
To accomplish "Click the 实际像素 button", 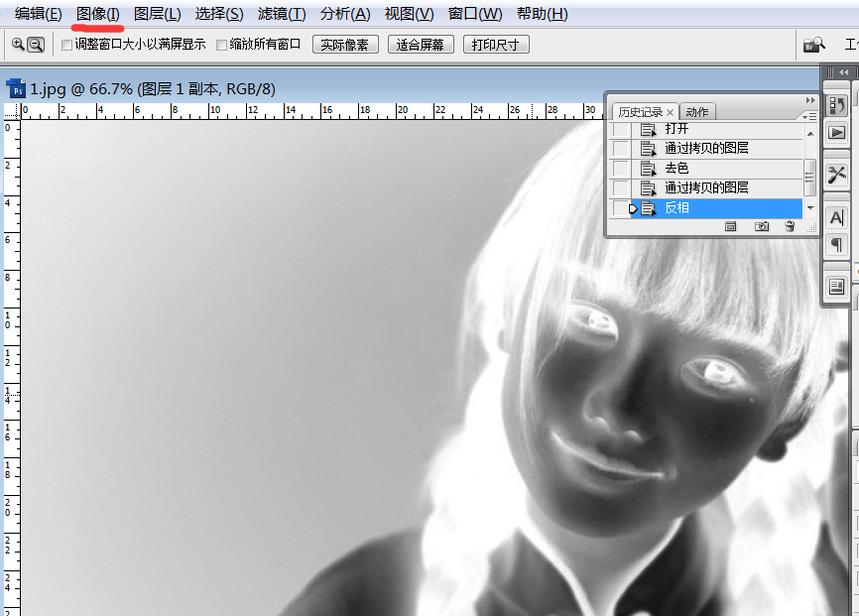I will [345, 45].
